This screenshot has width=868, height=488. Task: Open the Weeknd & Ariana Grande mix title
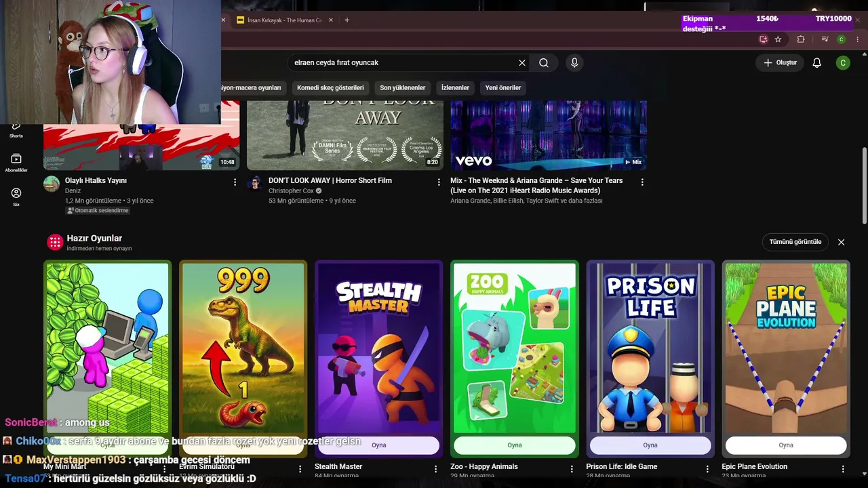(536, 185)
